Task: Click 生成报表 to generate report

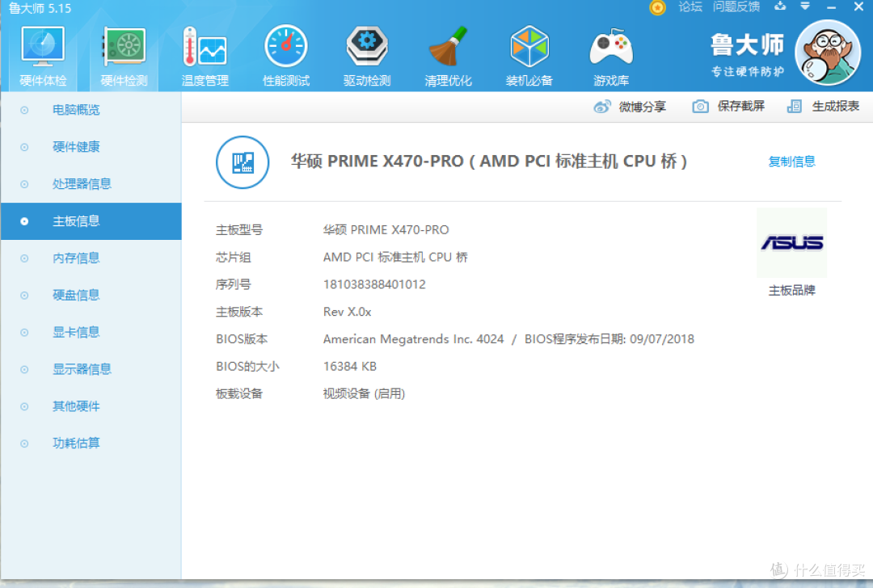Action: (x=823, y=107)
